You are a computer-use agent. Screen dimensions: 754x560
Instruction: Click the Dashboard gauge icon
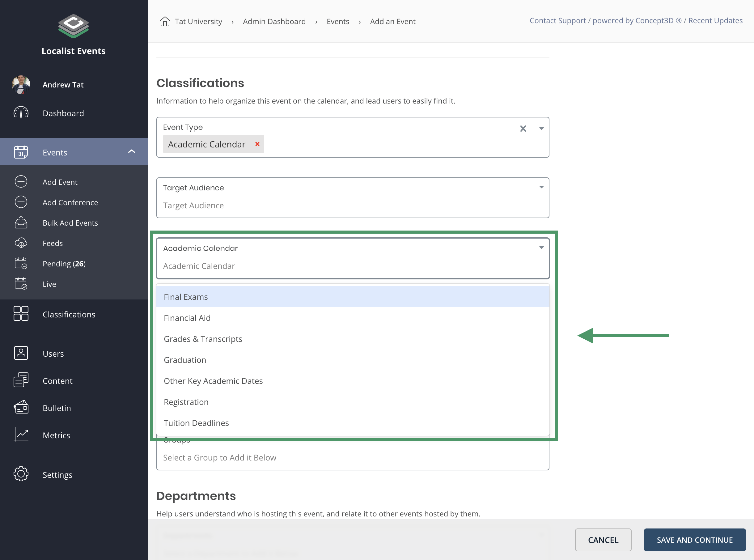point(21,113)
